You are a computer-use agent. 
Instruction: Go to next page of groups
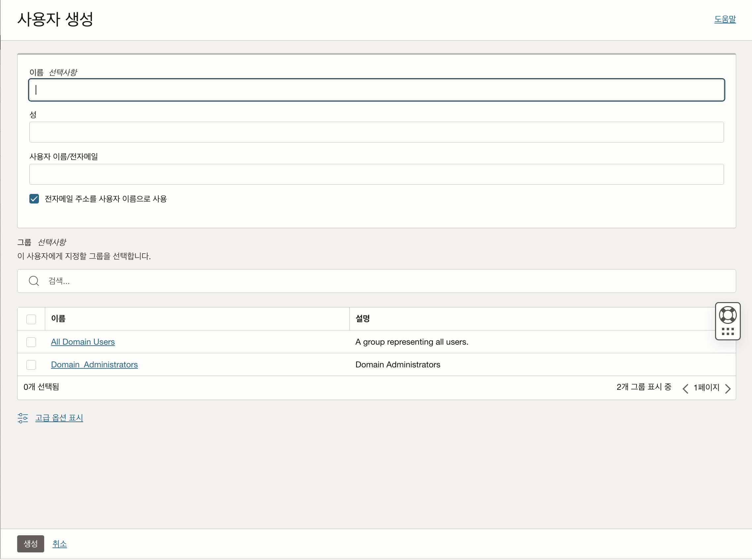[x=728, y=389]
